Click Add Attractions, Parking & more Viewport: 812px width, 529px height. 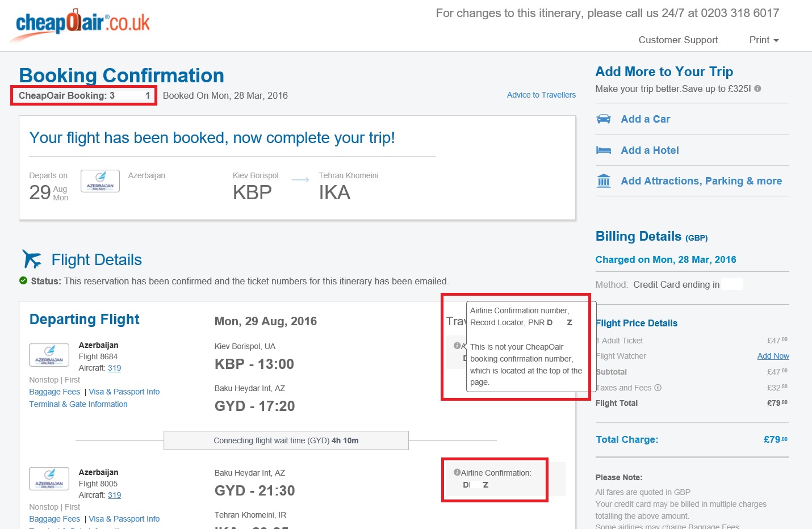[701, 181]
